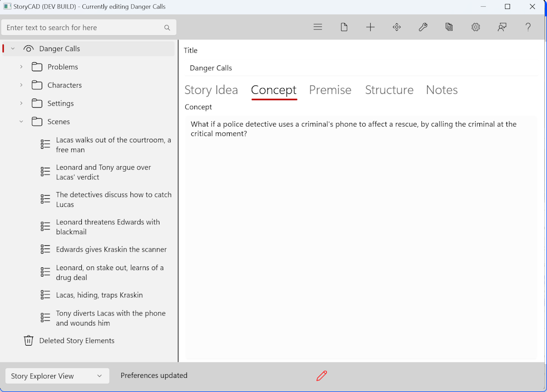Viewport: 547px width, 392px height.
Task: Open the feedback person-chat icon
Action: (502, 27)
